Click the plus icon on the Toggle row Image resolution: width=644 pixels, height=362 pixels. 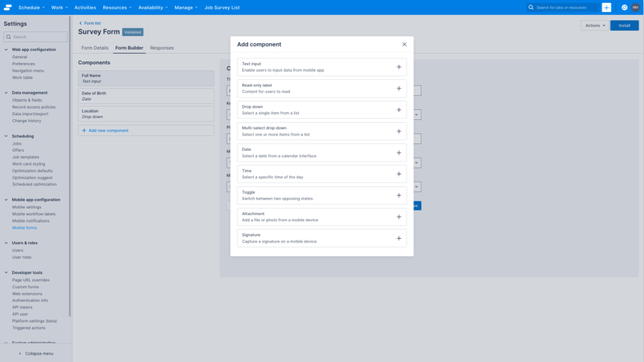pos(398,196)
